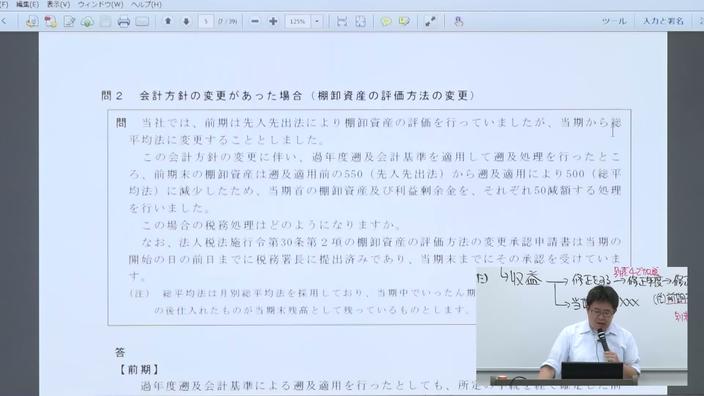Open the 編集(E) menu

click(27, 4)
